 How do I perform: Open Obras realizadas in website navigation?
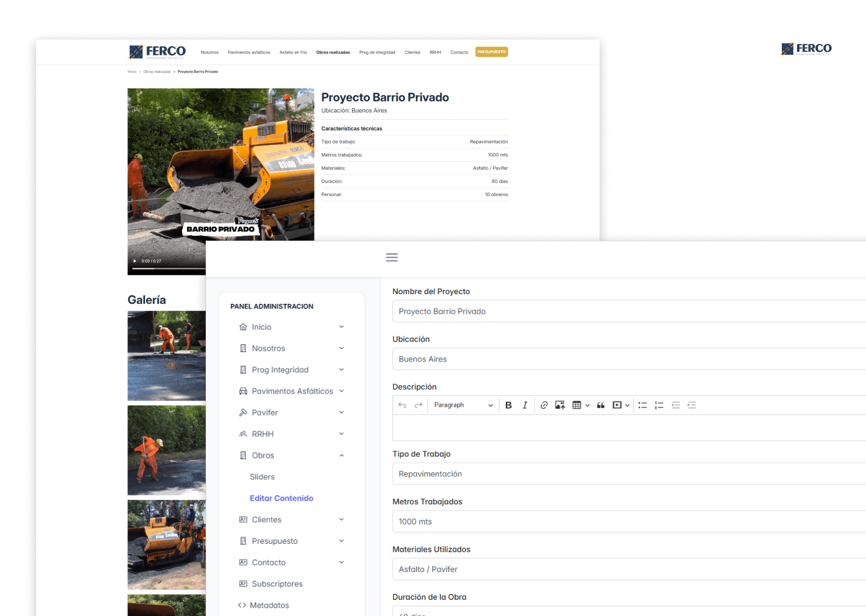point(333,52)
